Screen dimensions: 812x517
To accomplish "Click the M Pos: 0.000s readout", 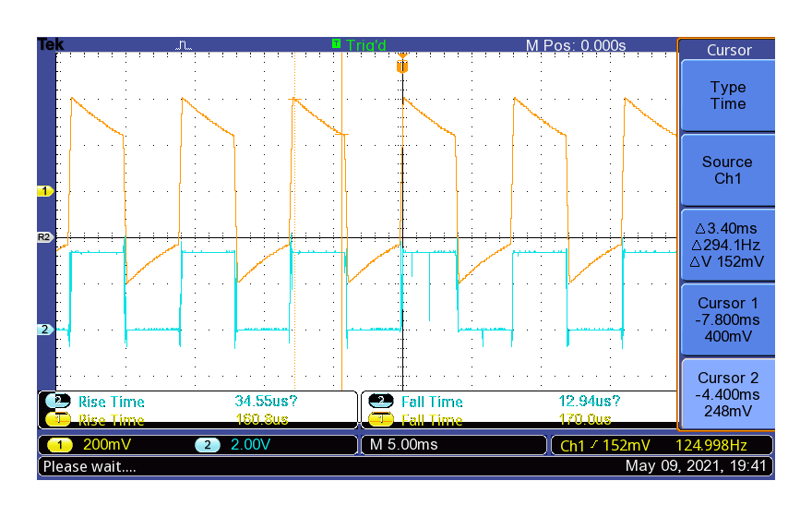I will (576, 45).
